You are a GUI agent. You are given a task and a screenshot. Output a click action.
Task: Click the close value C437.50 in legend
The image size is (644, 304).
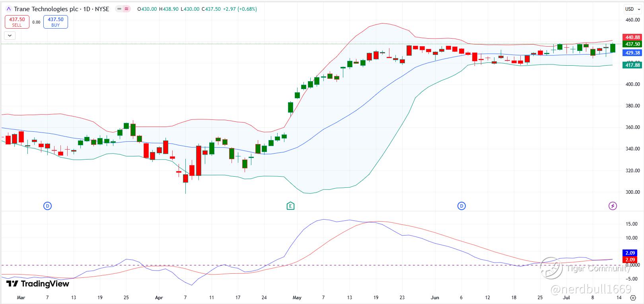pos(211,9)
